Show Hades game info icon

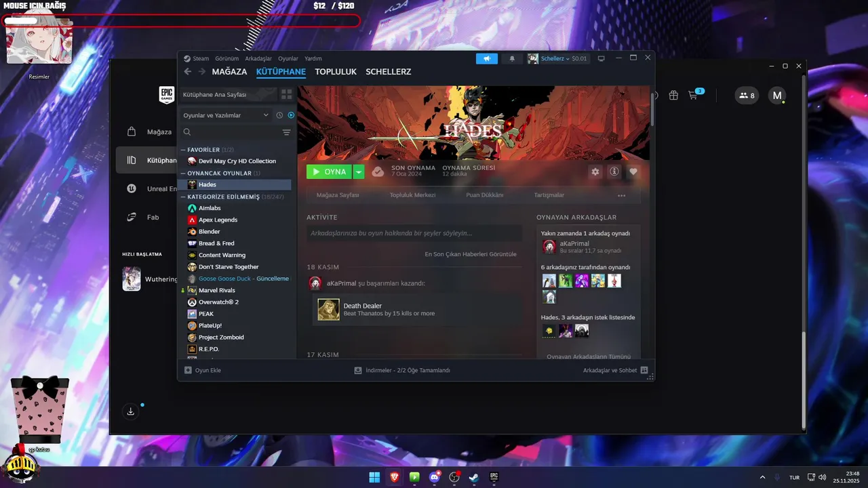point(614,171)
